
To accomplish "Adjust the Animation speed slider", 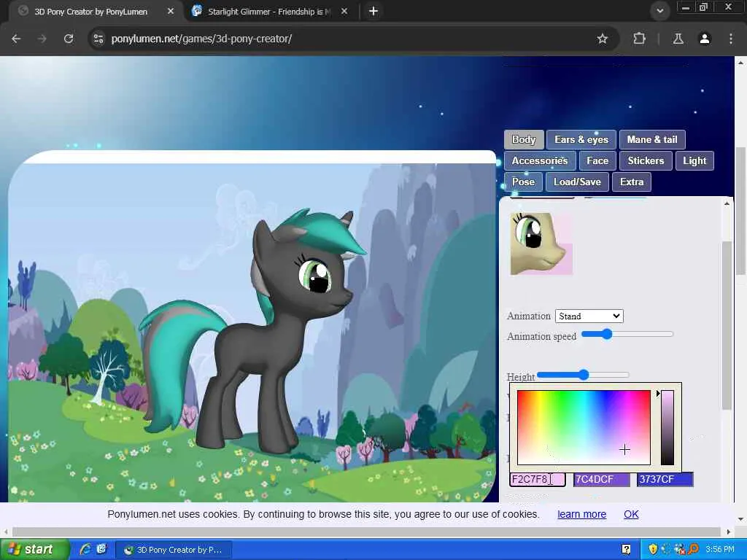I will click(627, 334).
